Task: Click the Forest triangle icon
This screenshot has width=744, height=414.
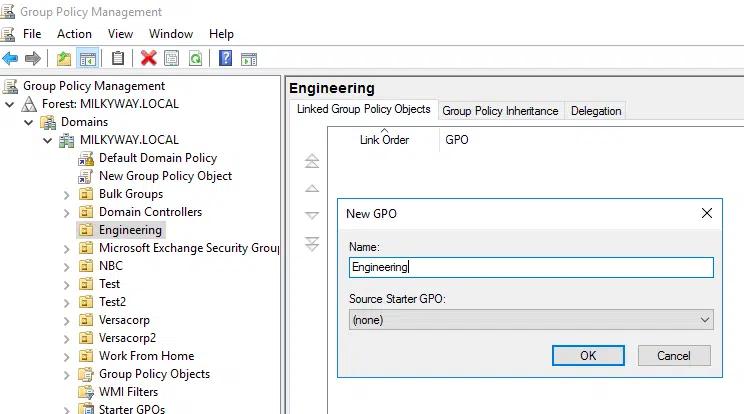Action: 29,104
